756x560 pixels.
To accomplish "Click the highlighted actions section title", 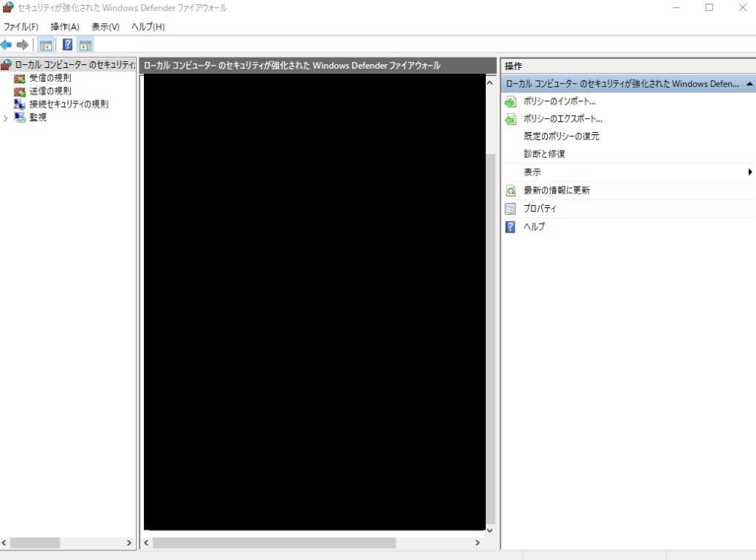I will [622, 84].
